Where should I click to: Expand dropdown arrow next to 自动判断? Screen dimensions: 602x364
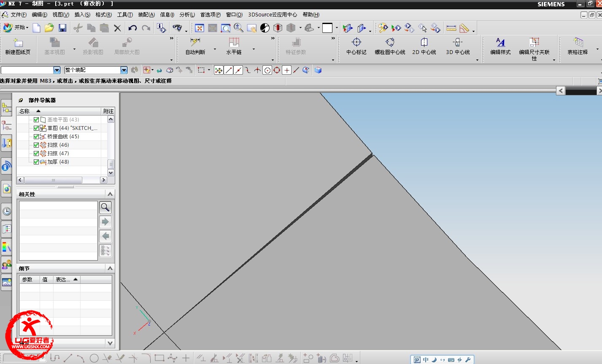click(215, 49)
